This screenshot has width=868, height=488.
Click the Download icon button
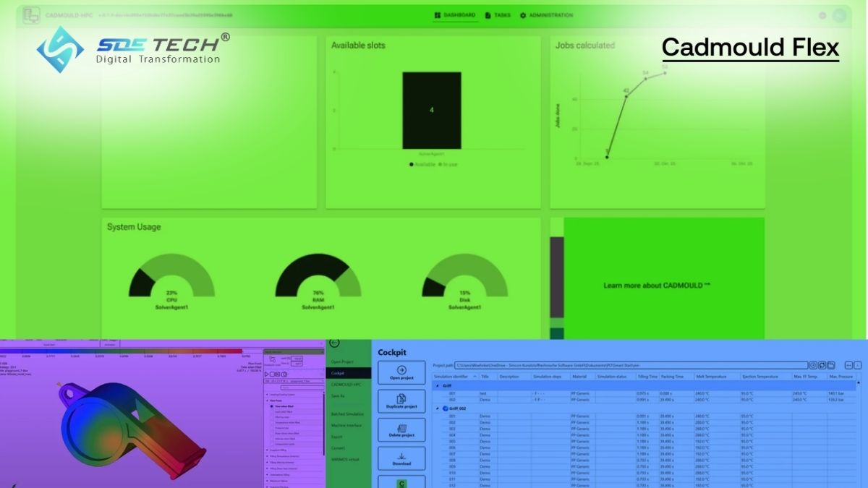pyautogui.click(x=401, y=458)
